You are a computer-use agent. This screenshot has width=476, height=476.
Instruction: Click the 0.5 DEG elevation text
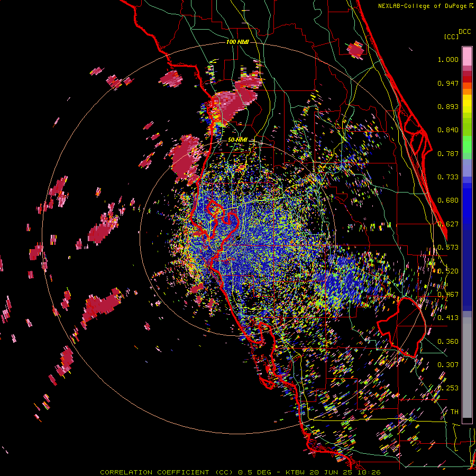click(254, 472)
